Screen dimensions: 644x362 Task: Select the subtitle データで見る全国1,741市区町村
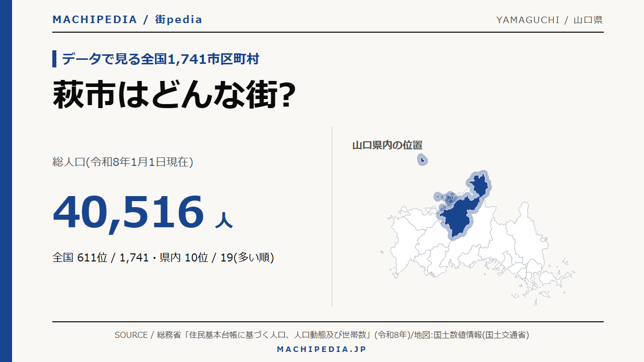coord(160,59)
